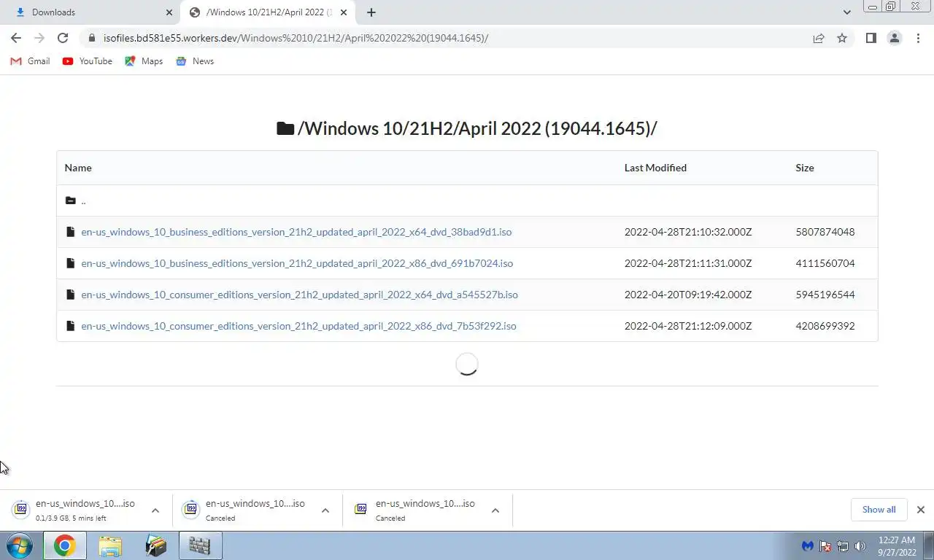Open File Explorer from the taskbar
This screenshot has width=934, height=560.
[110, 545]
